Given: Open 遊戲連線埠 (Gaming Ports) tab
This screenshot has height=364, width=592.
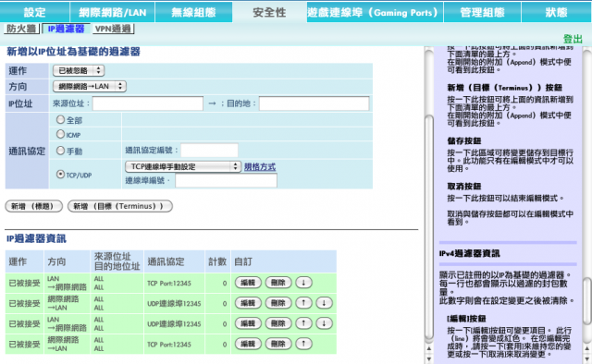Looking at the screenshot, I should 375,12.
